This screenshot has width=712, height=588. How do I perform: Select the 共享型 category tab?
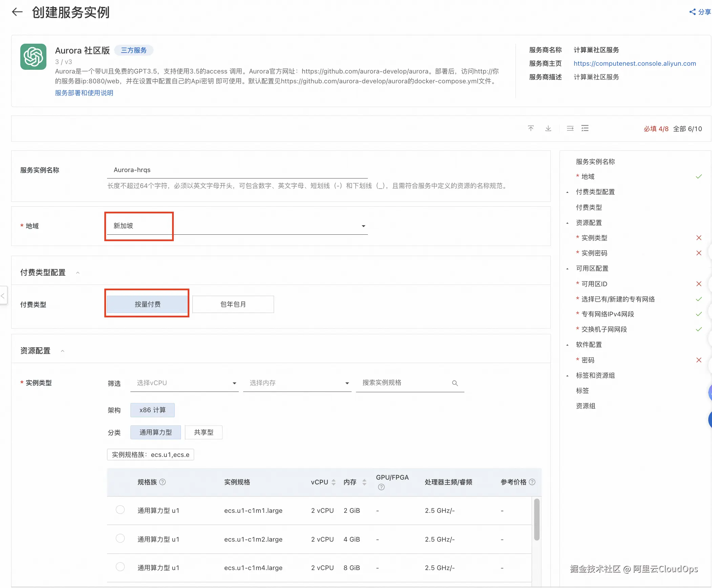click(204, 432)
